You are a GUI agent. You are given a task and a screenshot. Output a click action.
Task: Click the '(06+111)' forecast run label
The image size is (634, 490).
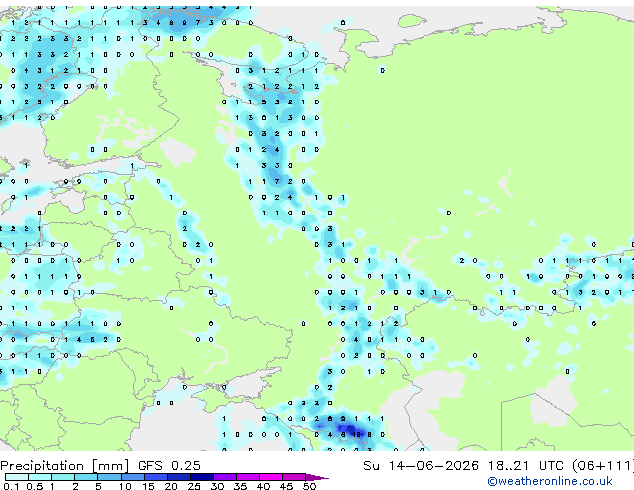click(603, 466)
